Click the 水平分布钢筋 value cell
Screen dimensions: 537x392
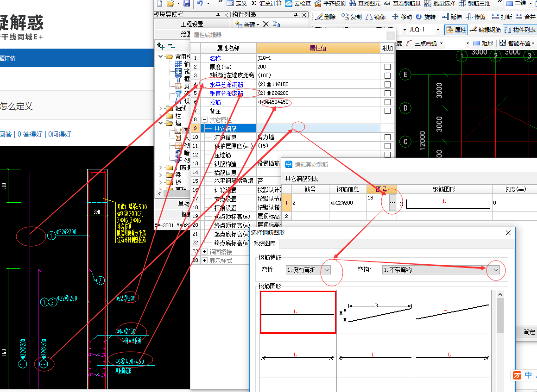tap(318, 84)
